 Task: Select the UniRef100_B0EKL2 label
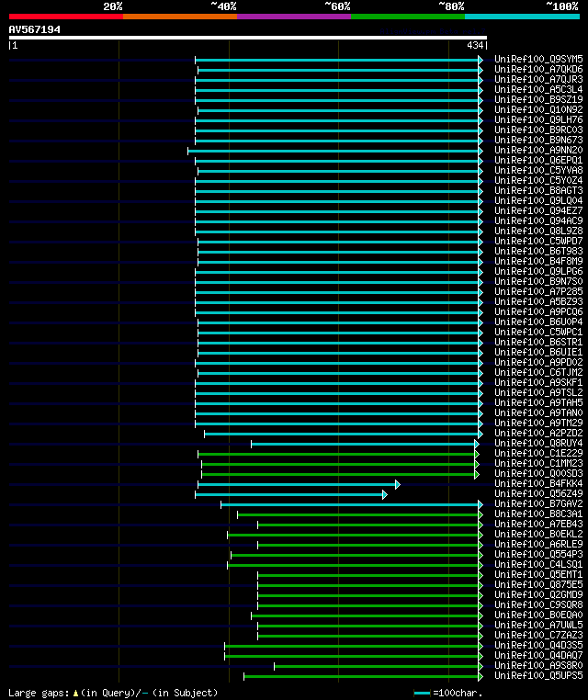pos(538,534)
